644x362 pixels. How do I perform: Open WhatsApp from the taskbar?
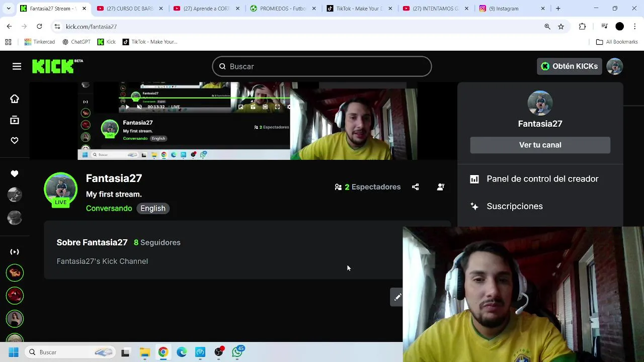[237, 352]
